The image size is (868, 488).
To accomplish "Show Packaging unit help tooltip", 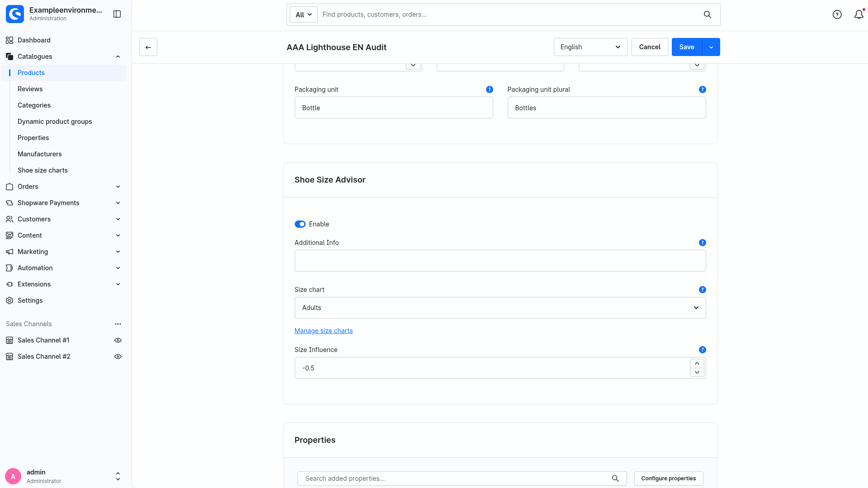I will tap(489, 89).
